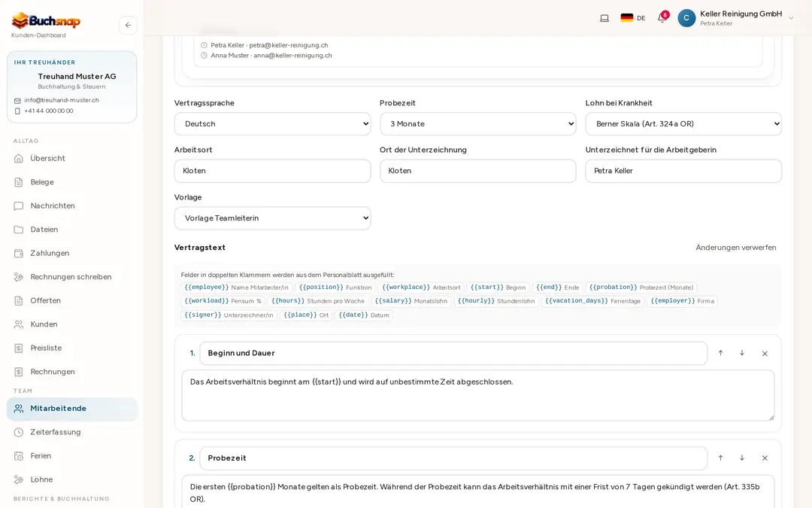812x508 pixels.
Task: Open the company avatar C
Action: coord(686,18)
